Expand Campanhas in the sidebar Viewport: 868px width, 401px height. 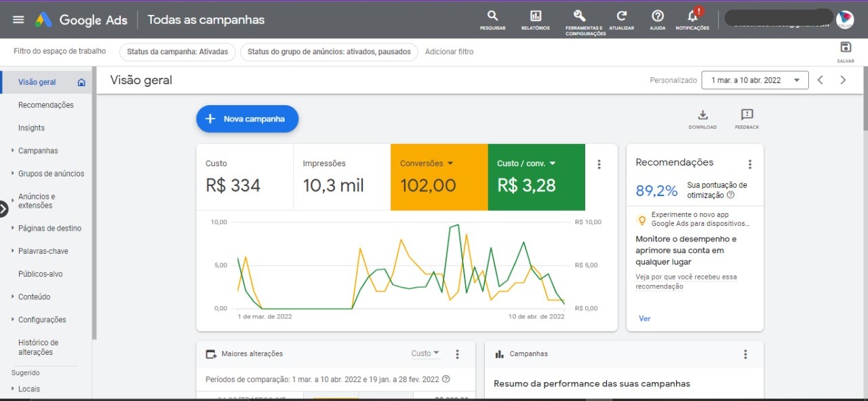click(x=38, y=151)
